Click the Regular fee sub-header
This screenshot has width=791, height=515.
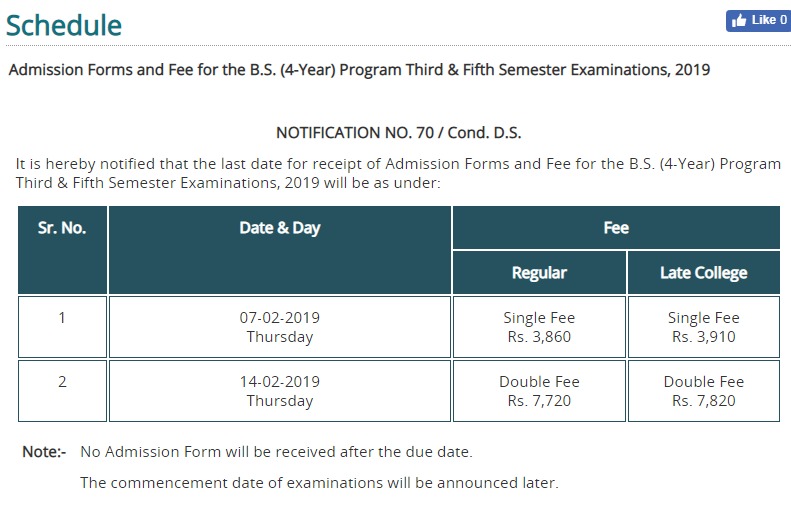[x=539, y=272]
